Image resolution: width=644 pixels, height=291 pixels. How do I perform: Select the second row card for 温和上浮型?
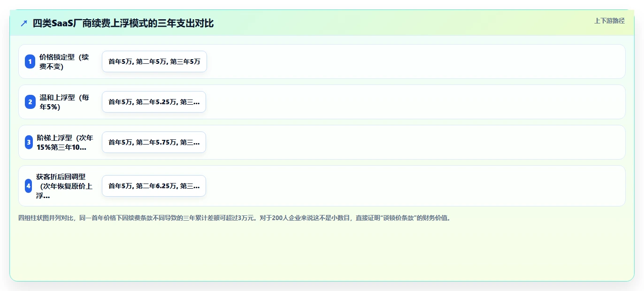(x=322, y=102)
